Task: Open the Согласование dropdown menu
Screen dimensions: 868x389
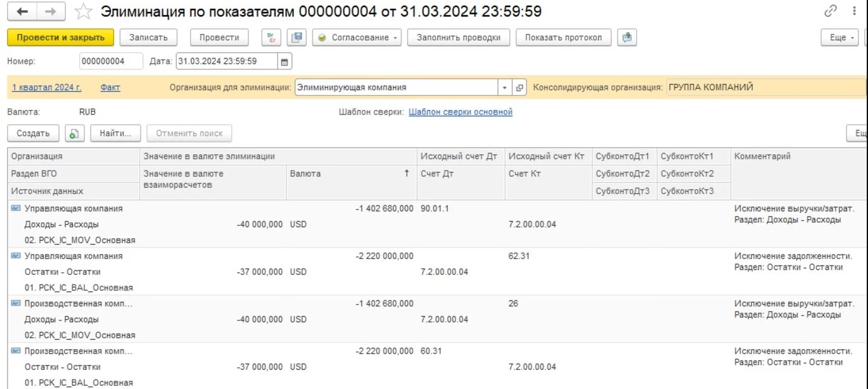Action: [x=357, y=37]
